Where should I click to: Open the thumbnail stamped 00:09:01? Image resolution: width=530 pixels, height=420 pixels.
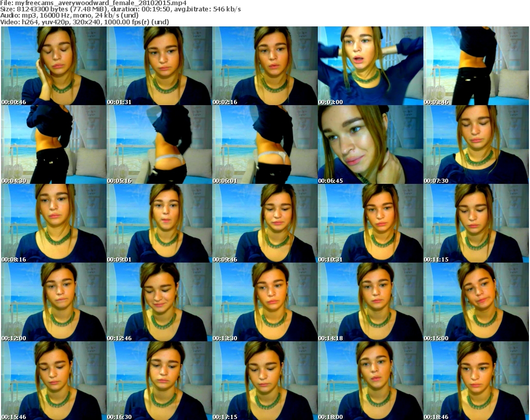pos(159,223)
